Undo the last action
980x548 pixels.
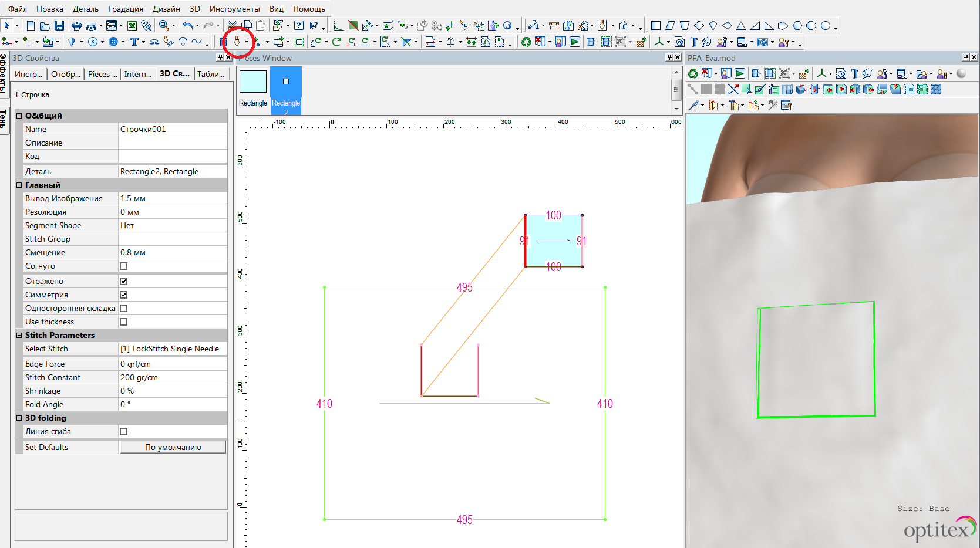pos(187,25)
